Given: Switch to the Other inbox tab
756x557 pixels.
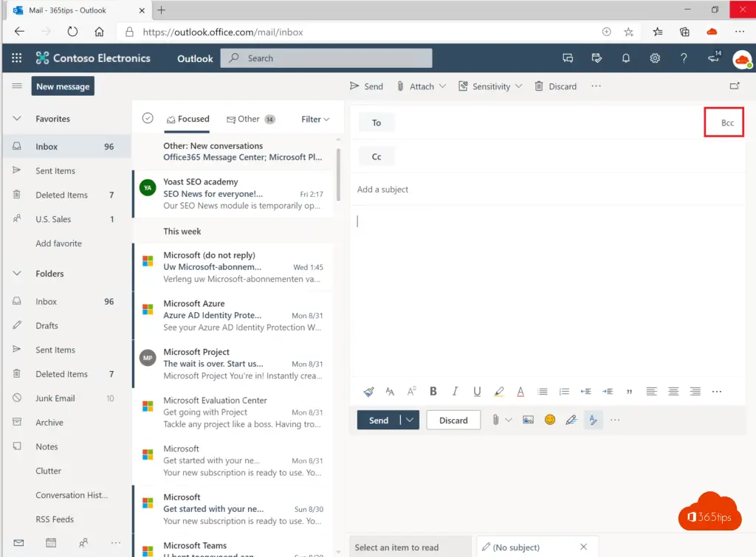Looking at the screenshot, I should [x=249, y=119].
